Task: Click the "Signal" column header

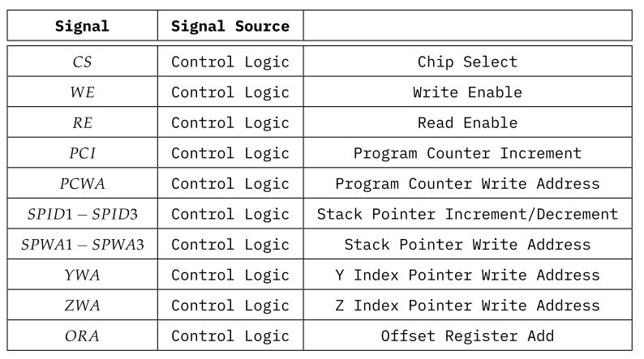Action: click(82, 26)
